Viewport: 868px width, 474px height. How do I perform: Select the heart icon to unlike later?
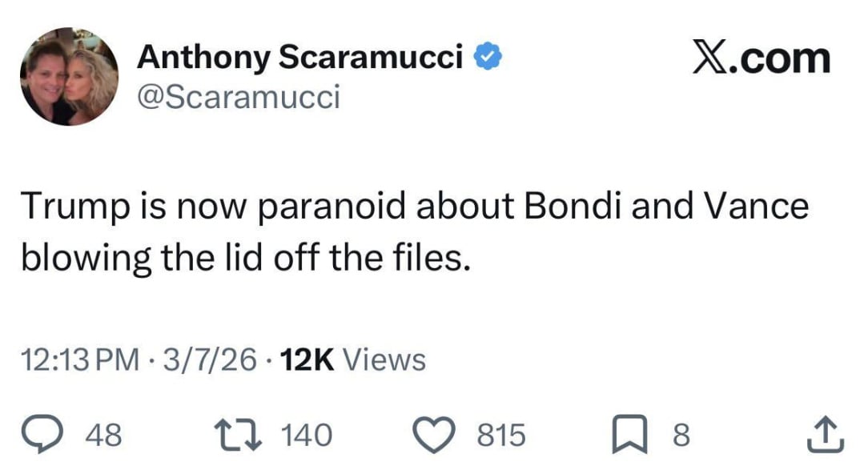pyautogui.click(x=433, y=435)
